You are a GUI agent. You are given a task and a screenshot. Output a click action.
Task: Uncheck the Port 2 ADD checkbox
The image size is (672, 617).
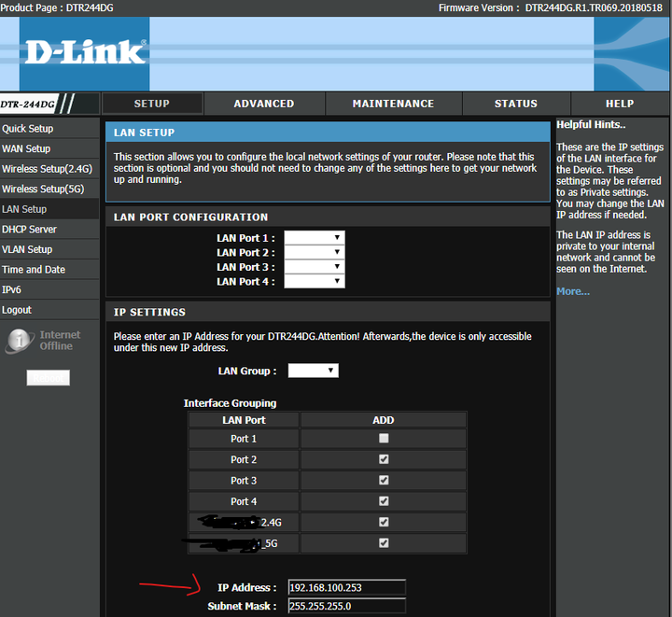coord(384,459)
